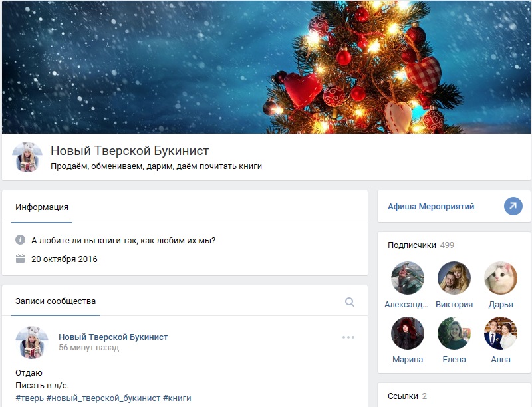Open the Подписчики subscribers list

[x=412, y=245]
